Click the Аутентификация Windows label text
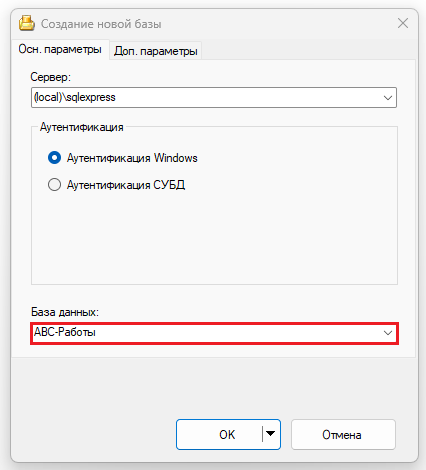 tap(132, 158)
